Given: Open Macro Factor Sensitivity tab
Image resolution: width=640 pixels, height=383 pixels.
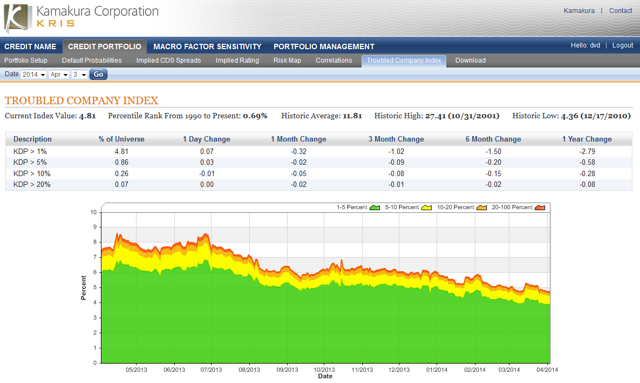Looking at the screenshot, I should tap(207, 47).
